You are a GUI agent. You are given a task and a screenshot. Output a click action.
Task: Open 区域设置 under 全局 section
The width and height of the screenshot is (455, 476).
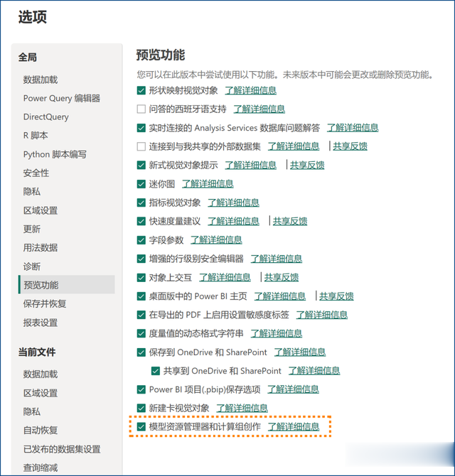point(41,210)
